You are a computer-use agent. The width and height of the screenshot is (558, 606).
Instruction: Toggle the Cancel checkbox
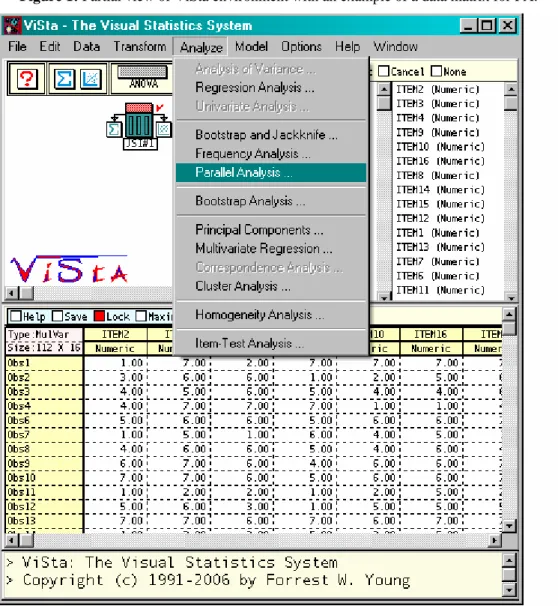click(383, 71)
